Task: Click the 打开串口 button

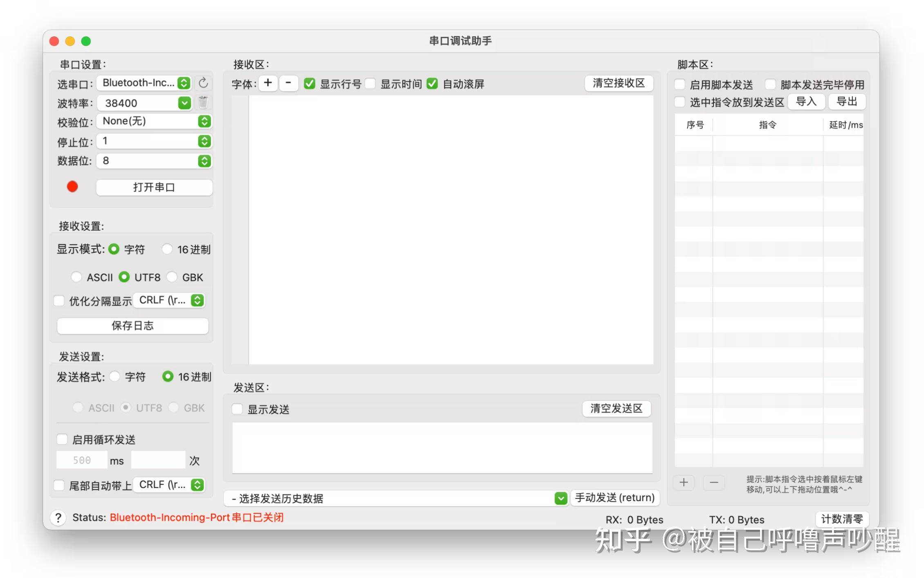Action: click(x=154, y=188)
